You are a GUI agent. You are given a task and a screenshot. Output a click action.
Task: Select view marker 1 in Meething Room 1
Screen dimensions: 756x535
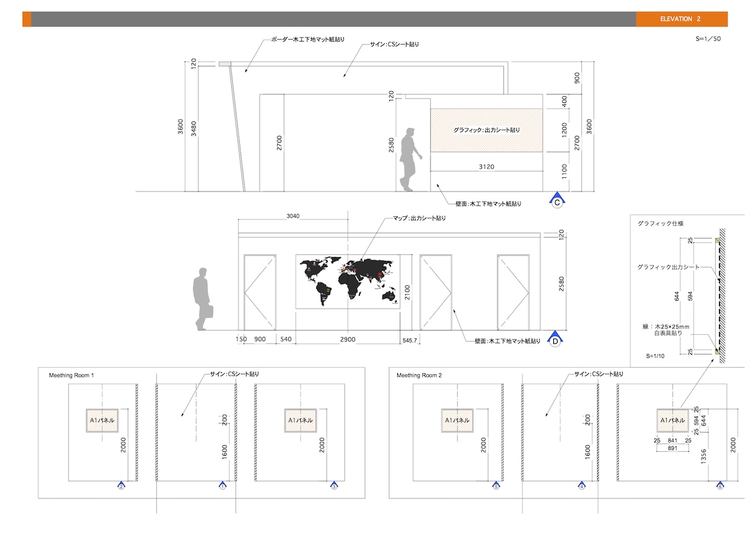pos(222,487)
